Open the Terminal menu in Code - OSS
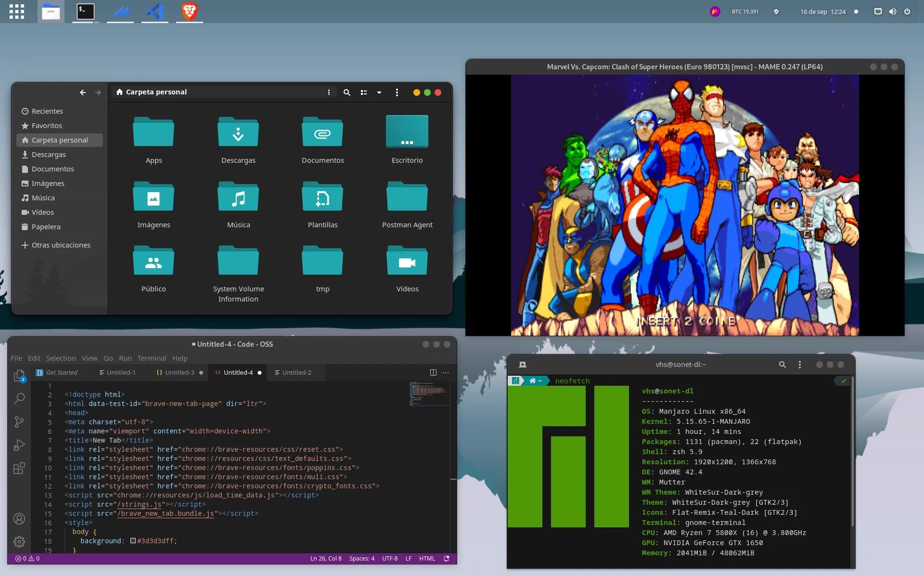The height and width of the screenshot is (576, 924). 152,358
